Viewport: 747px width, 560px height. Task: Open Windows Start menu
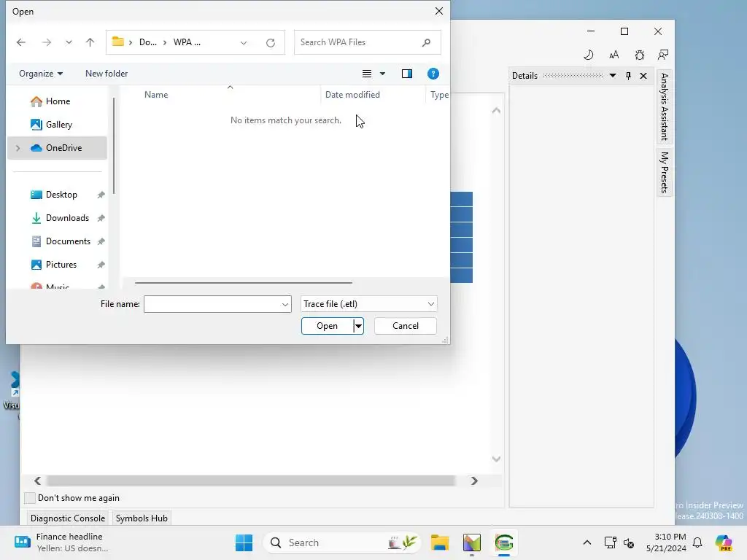click(x=244, y=542)
